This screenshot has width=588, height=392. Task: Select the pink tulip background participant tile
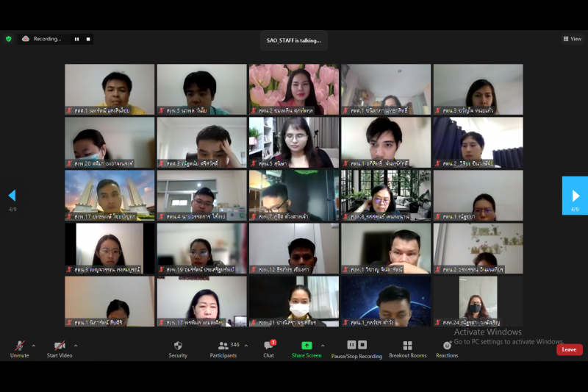[x=294, y=88]
